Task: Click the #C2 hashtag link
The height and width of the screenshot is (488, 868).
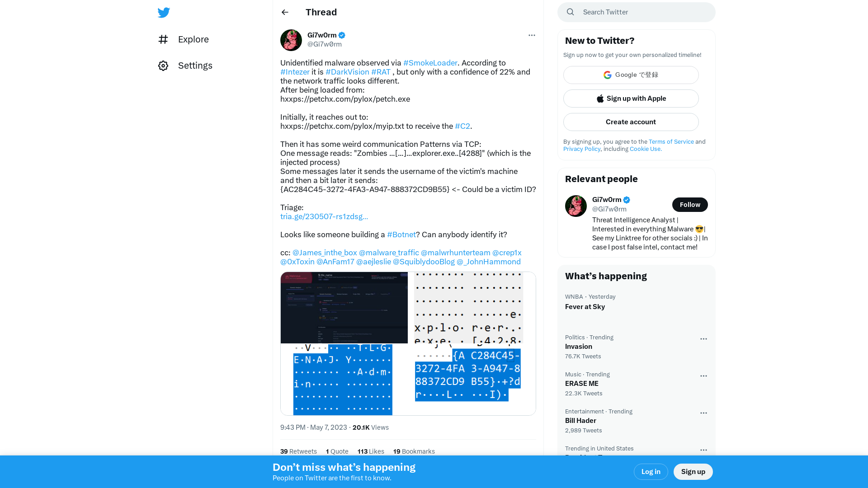Action: coord(462,126)
